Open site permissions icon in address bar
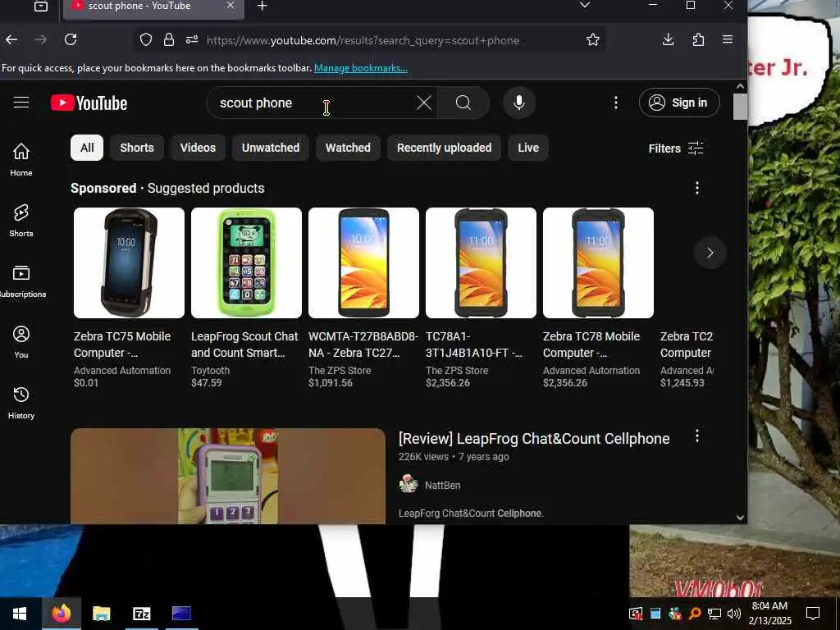The height and width of the screenshot is (630, 840). pos(192,39)
